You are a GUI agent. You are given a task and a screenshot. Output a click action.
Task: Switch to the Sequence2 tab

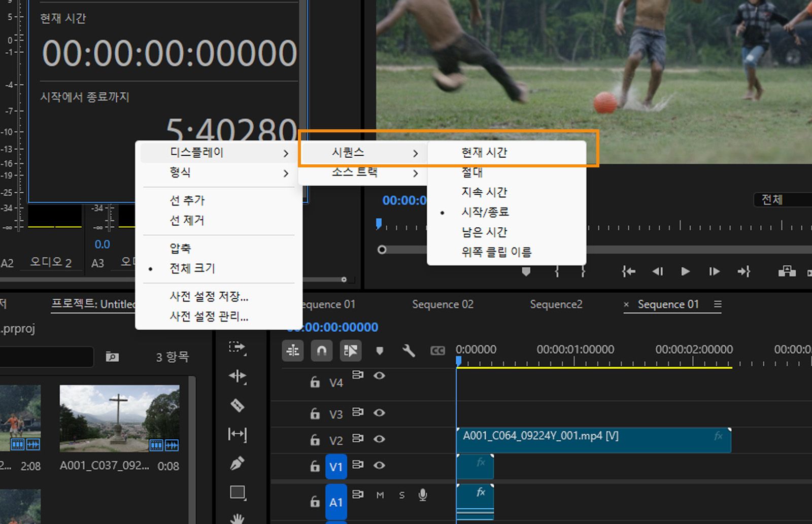556,304
